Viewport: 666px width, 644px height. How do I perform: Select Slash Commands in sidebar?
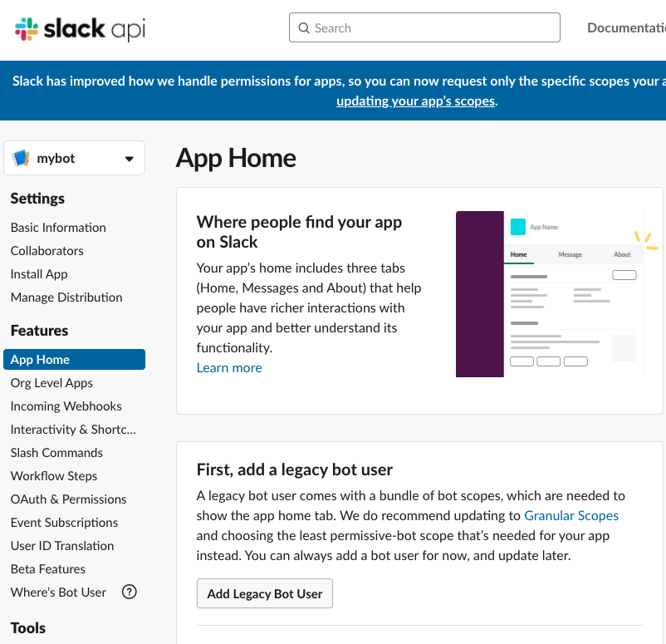[56, 453]
